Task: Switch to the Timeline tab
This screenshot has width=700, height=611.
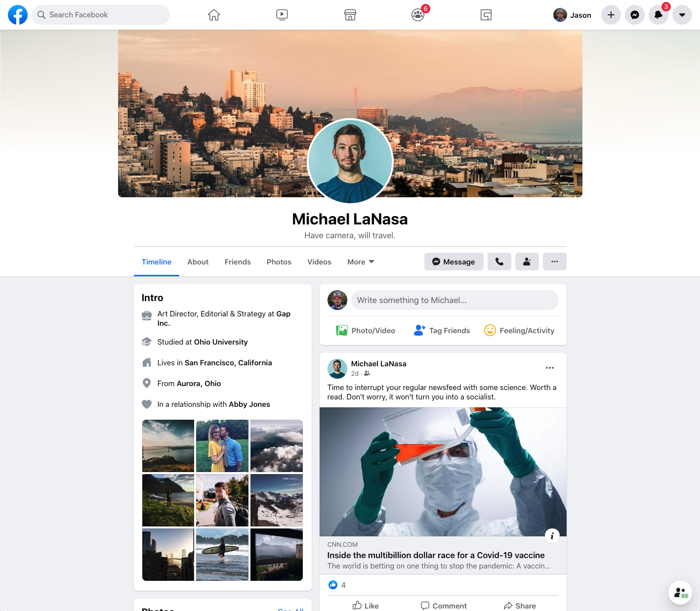Action: click(x=157, y=262)
